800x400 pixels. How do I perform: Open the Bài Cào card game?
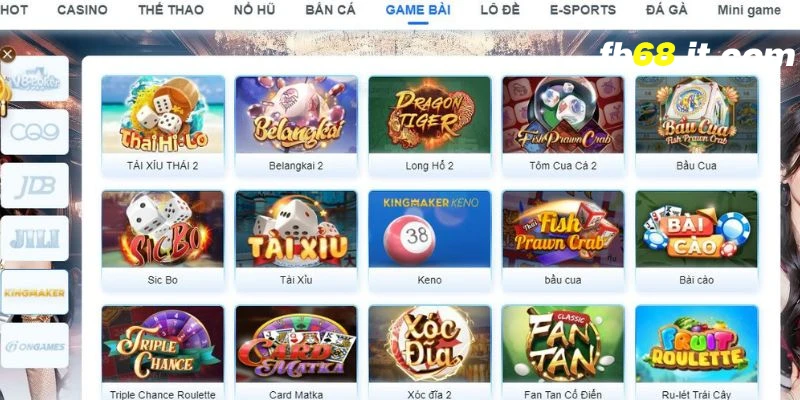696,241
